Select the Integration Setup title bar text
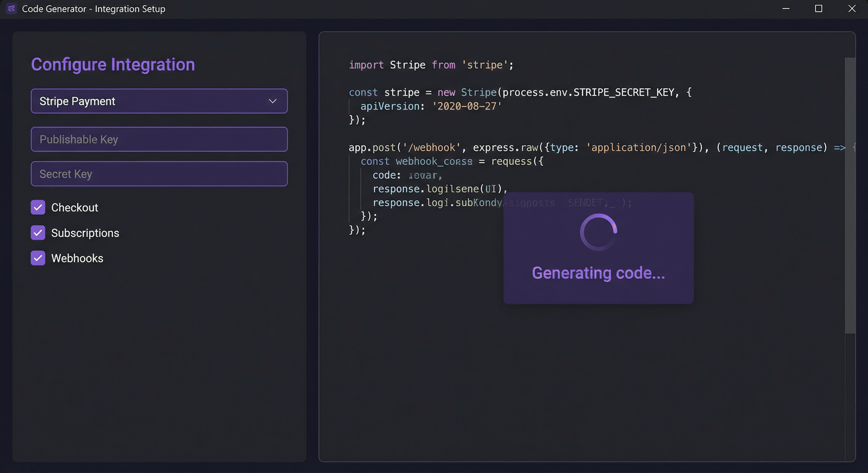 click(x=93, y=9)
